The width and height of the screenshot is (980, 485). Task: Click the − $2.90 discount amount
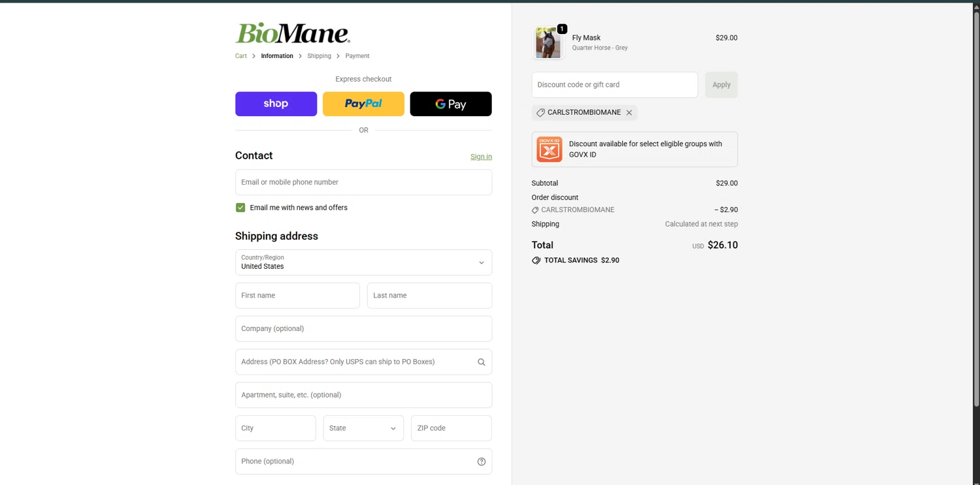pos(726,210)
